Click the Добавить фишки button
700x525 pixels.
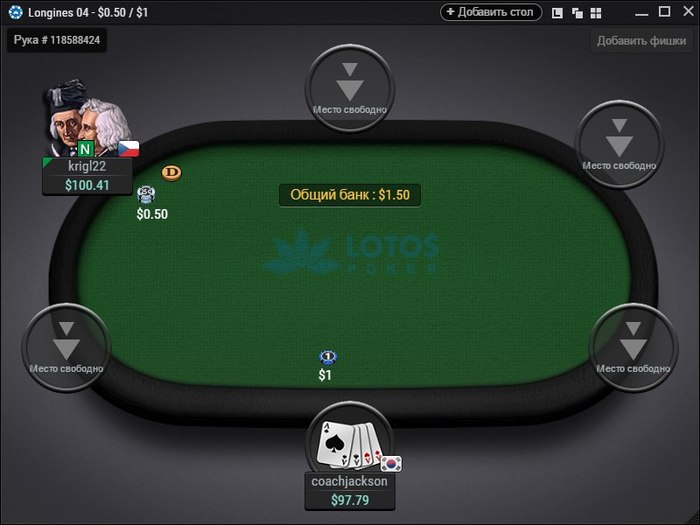point(642,41)
